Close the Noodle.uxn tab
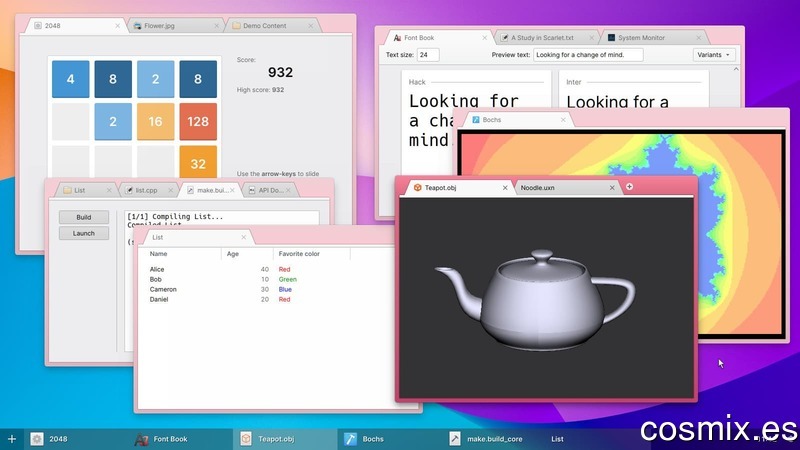This screenshot has width=800, height=450. [612, 188]
